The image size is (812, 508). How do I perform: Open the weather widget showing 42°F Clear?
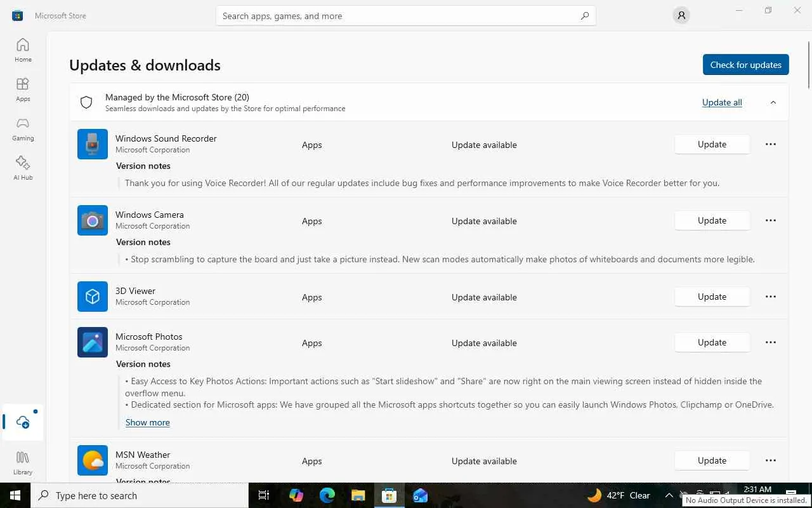tap(619, 495)
